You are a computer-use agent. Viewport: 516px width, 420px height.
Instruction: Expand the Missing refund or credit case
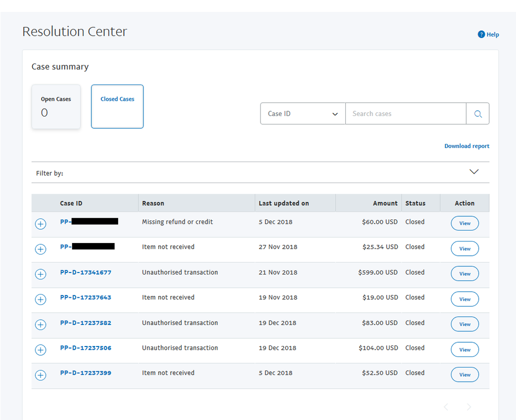[40, 224]
